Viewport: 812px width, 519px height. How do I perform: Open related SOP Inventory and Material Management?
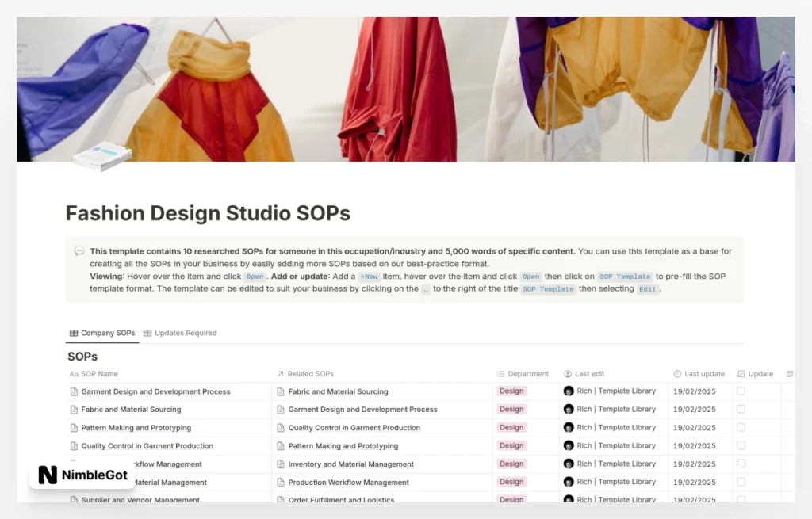pos(351,464)
